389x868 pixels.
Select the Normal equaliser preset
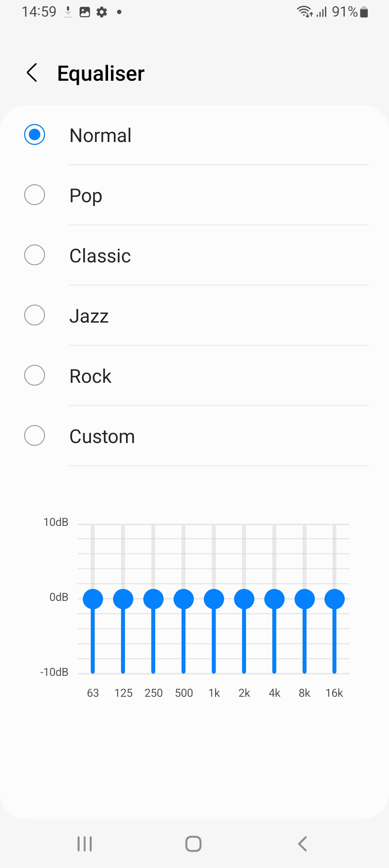[35, 135]
